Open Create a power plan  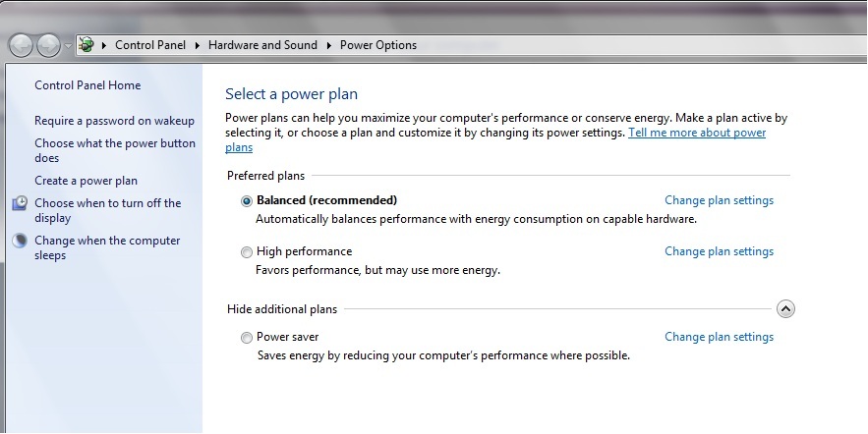(x=86, y=181)
